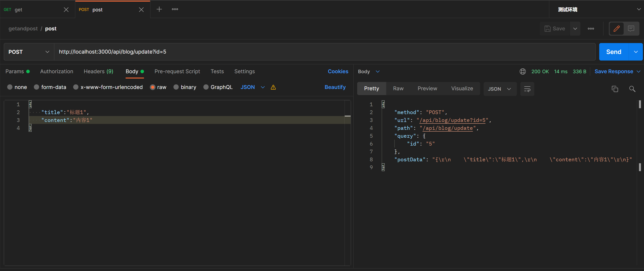Image resolution: width=644 pixels, height=271 pixels.
Task: Click the plus icon to open new tab
Action: coord(159,9)
